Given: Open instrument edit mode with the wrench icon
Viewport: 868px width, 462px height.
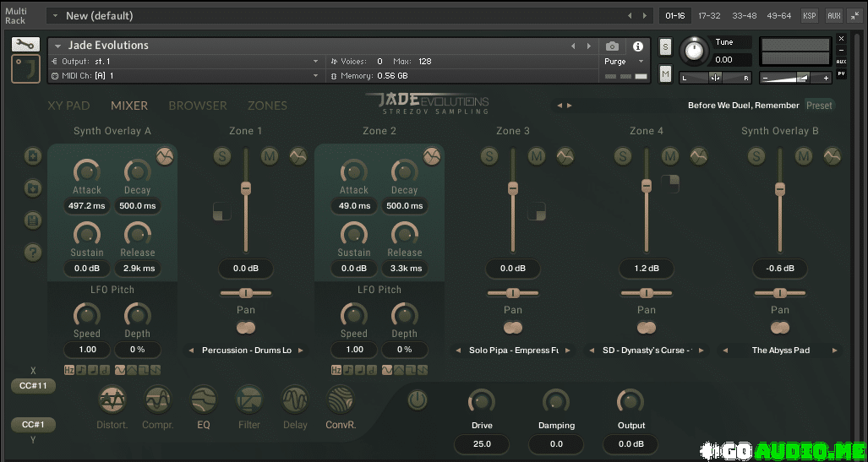Looking at the screenshot, I should [25, 44].
